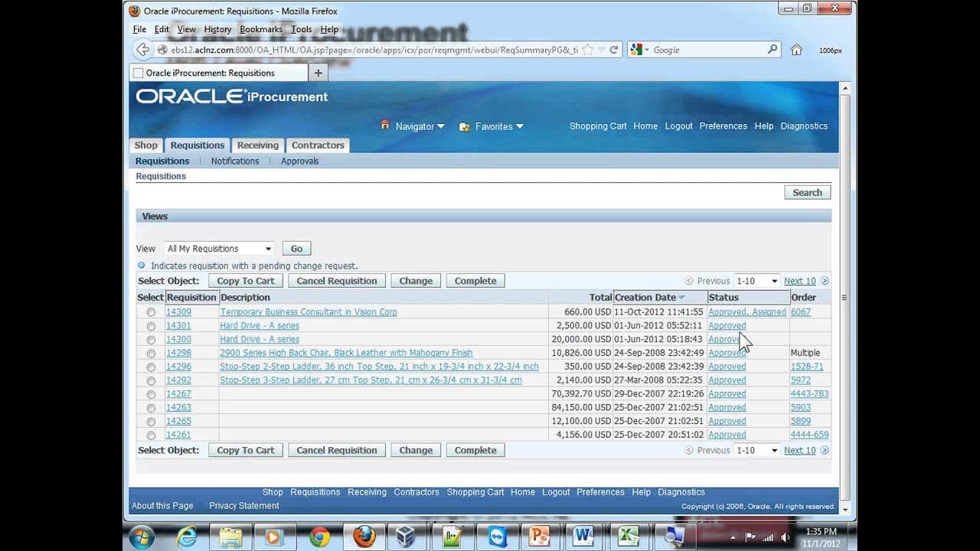Click the reload page icon
Viewport: 980px width, 551px height.
point(613,50)
